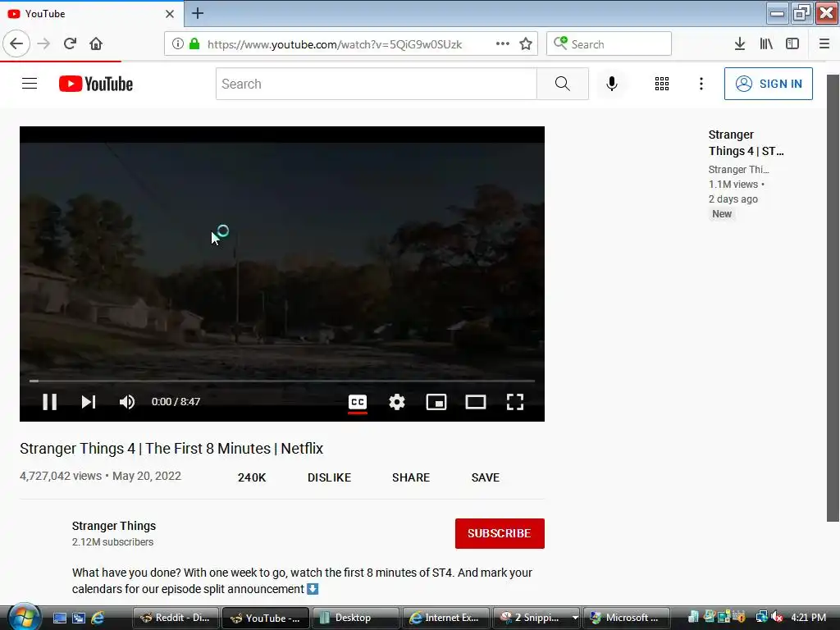Image resolution: width=840 pixels, height=630 pixels.
Task: Open recommended Stranger Things 4 | ST… video
Action: click(746, 143)
